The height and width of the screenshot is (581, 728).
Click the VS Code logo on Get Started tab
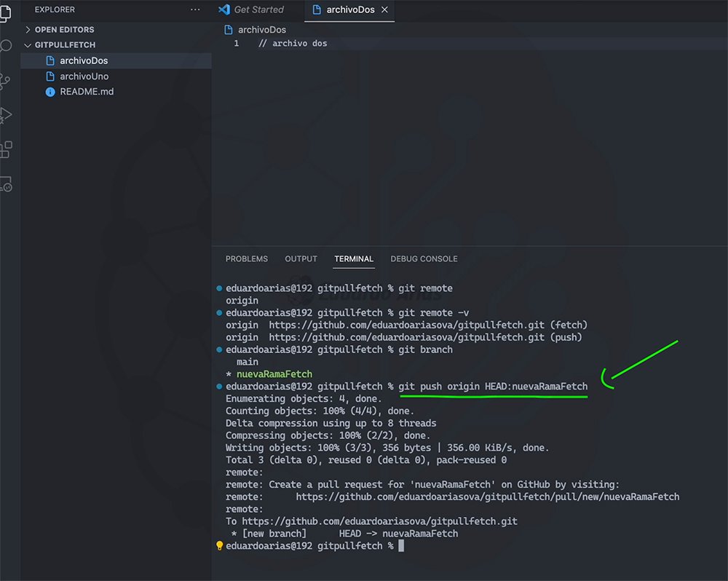[224, 9]
